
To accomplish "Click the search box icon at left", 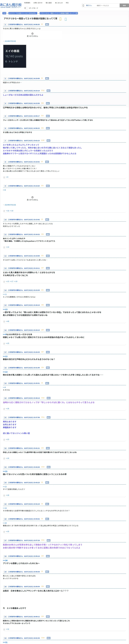I will 83,5.
